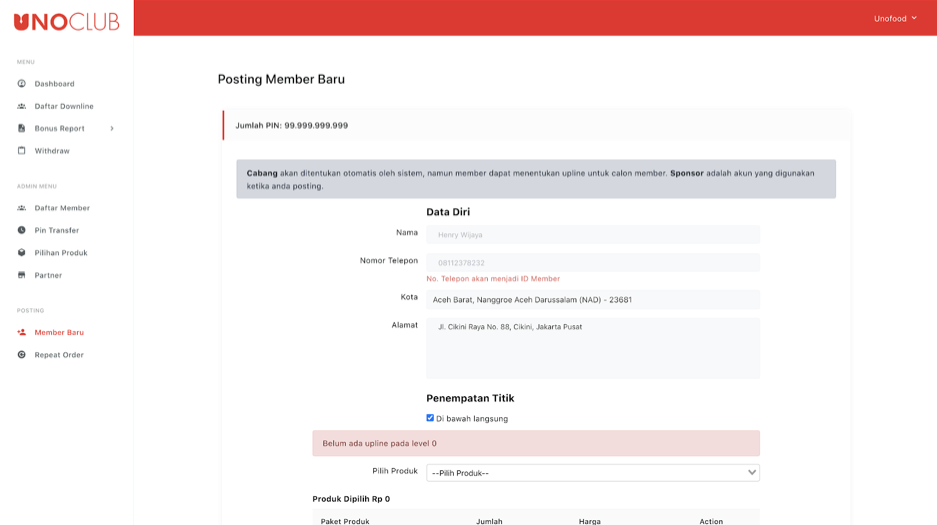Click the Repeat Order icon
Screen dimensions: 937x525
(22, 355)
